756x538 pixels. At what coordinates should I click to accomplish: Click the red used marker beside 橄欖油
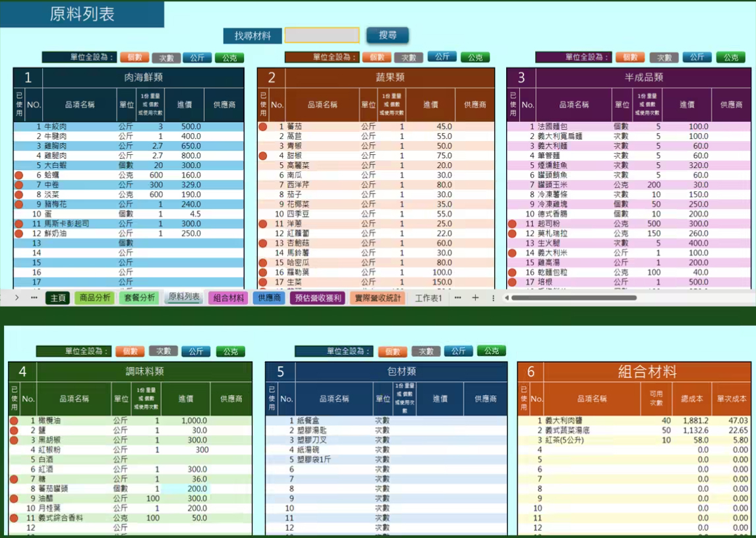(14, 421)
